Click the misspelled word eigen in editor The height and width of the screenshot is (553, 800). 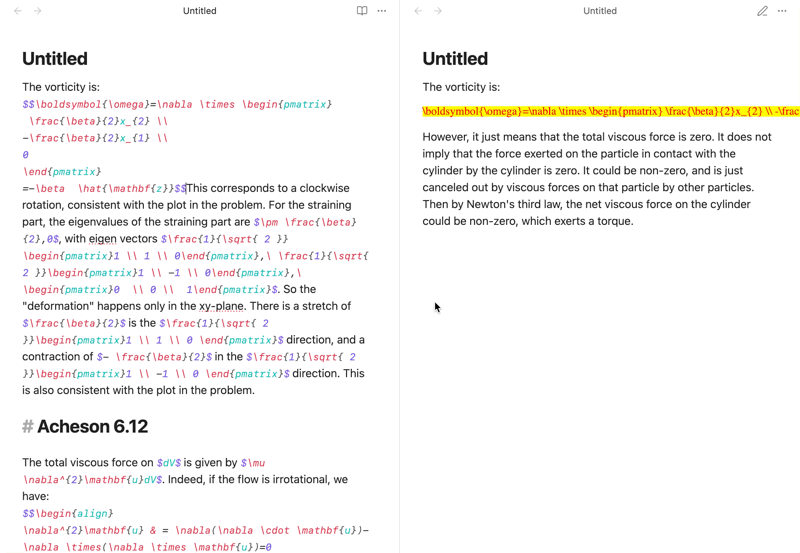coord(102,239)
